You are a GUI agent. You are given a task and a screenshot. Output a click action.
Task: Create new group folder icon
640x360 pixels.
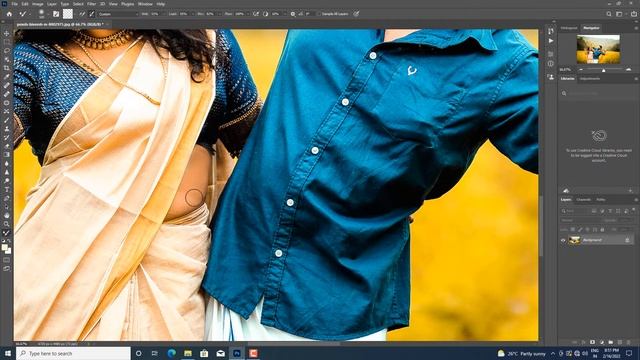[x=611, y=342]
